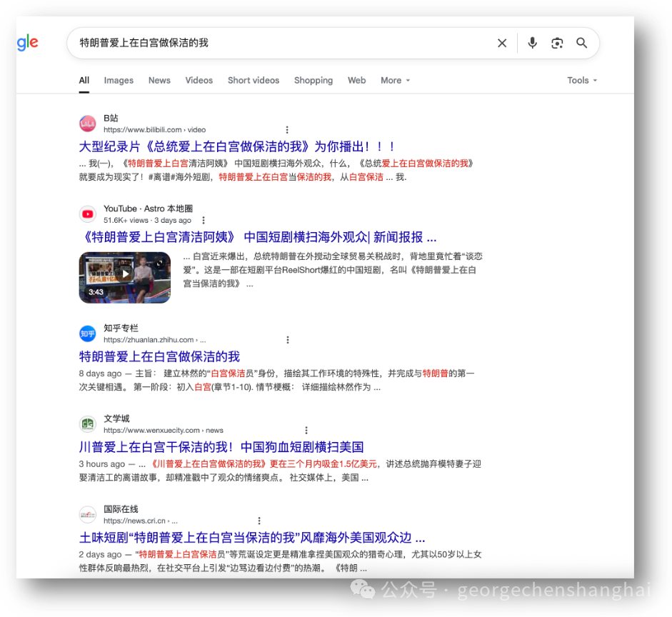Click the 文学城 site name
This screenshot has width=672, height=617.
116,418
